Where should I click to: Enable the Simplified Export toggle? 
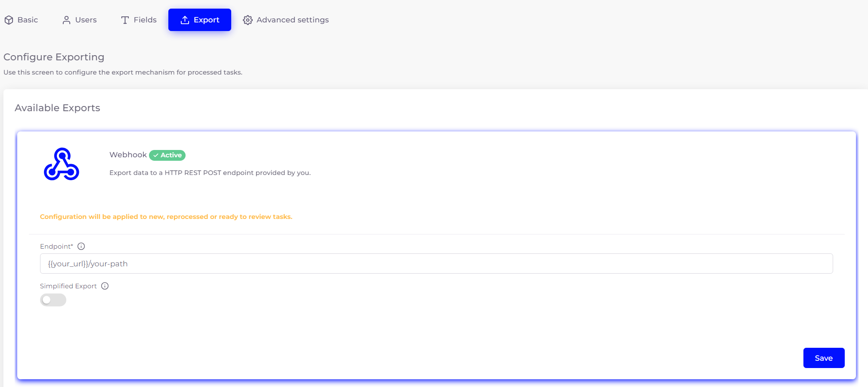(x=53, y=300)
